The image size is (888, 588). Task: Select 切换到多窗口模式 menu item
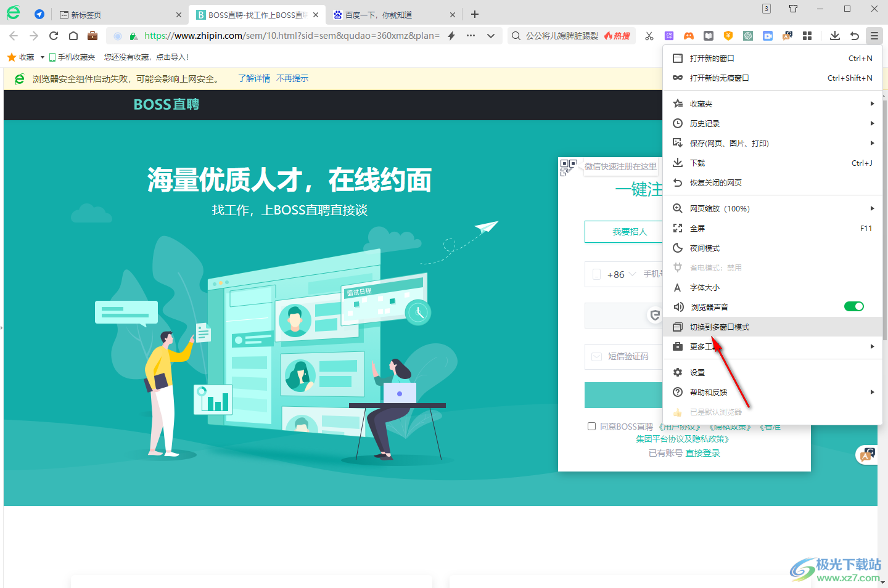[773, 327]
